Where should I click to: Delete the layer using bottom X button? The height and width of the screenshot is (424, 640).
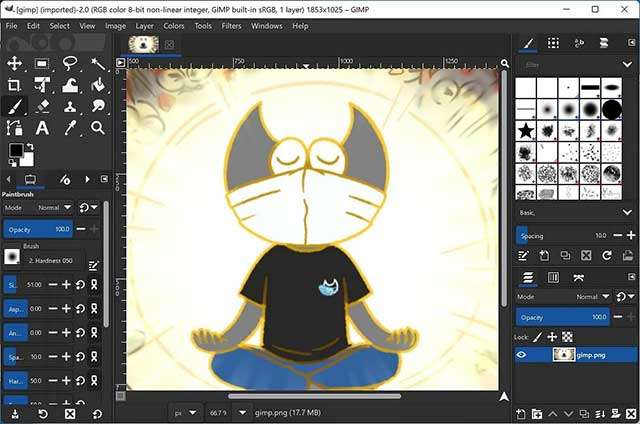click(630, 413)
